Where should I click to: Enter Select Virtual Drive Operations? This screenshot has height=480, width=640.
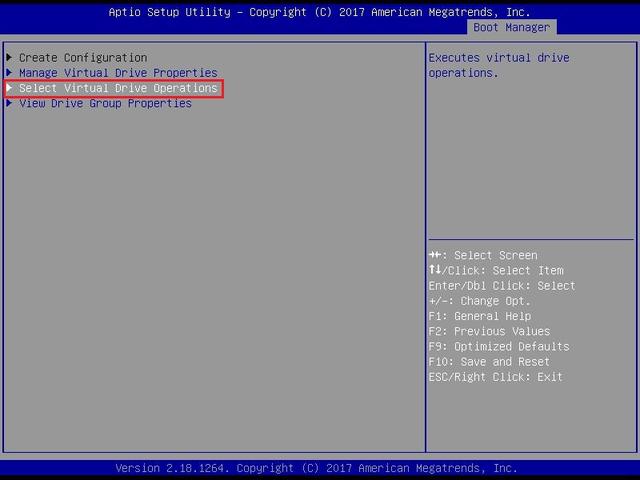118,88
